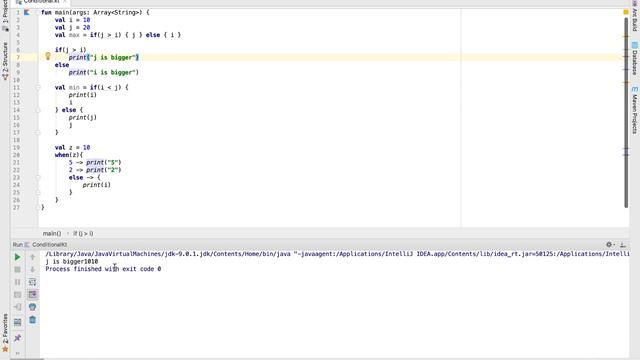Toggle Scroll to end icon in console
The image size is (640, 360).
pyautogui.click(x=32, y=294)
